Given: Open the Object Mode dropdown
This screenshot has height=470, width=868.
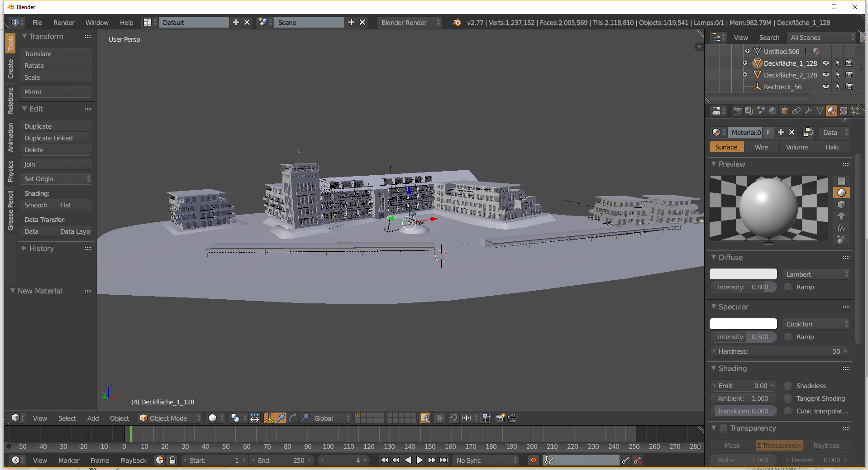Looking at the screenshot, I should coord(170,418).
